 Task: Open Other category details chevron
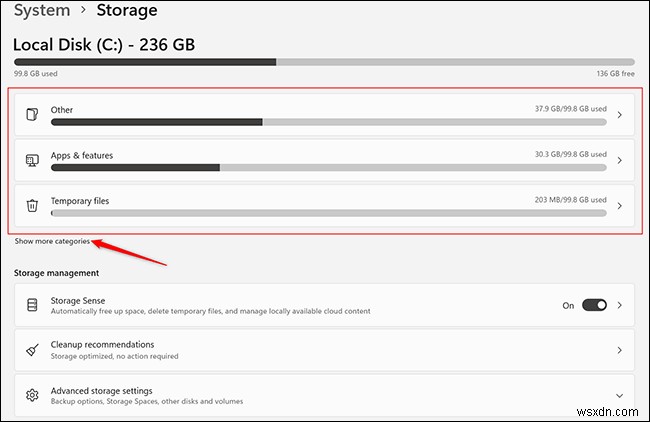620,115
